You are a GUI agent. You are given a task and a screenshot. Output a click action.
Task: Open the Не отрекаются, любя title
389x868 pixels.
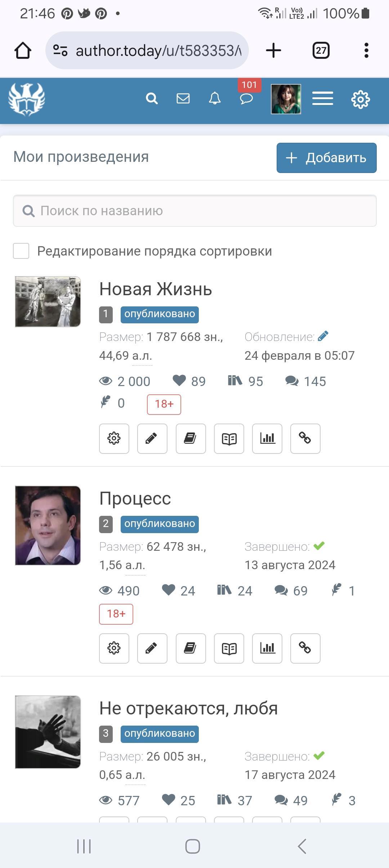pyautogui.click(x=189, y=708)
